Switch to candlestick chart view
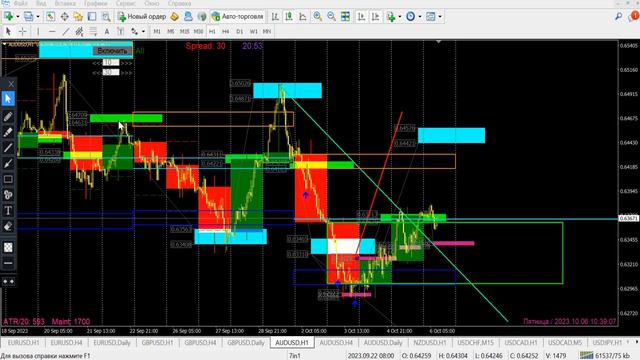This screenshot has width=640, height=360. (289, 17)
